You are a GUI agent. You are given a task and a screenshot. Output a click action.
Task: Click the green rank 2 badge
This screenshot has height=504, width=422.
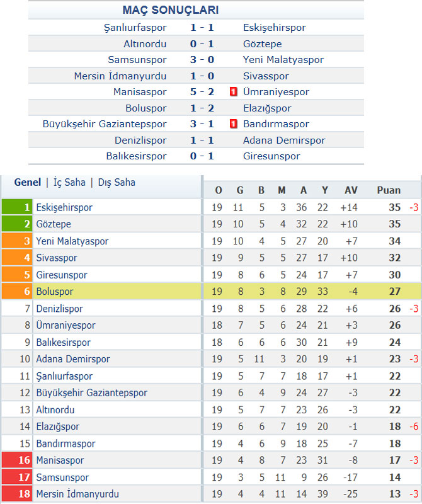[x=17, y=224]
